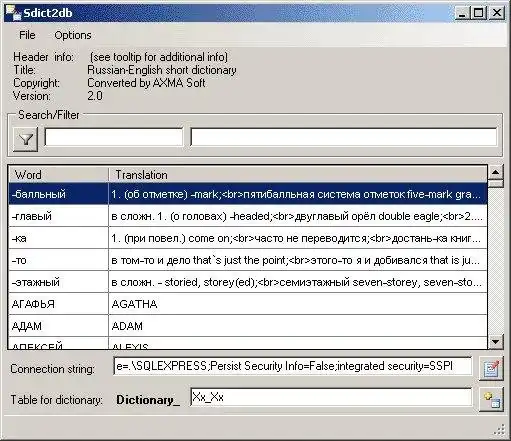Click the ADAM translation cell
The image size is (511, 441).
point(298,326)
